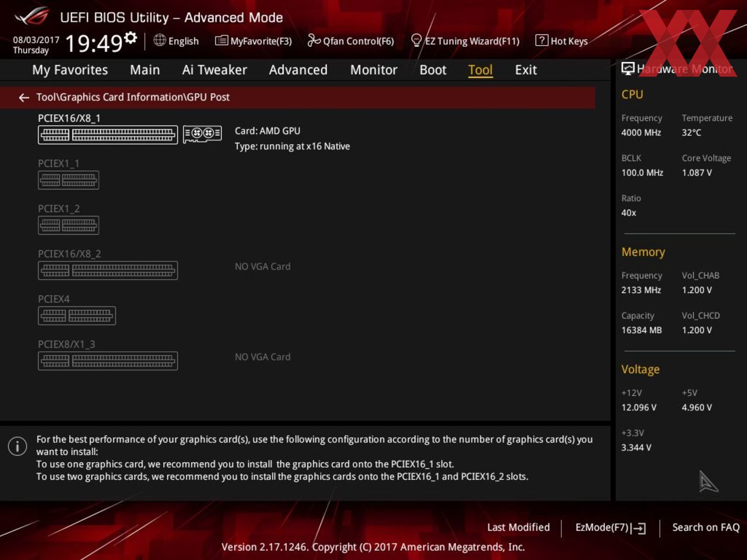Click Ratio value 40x

tap(629, 212)
